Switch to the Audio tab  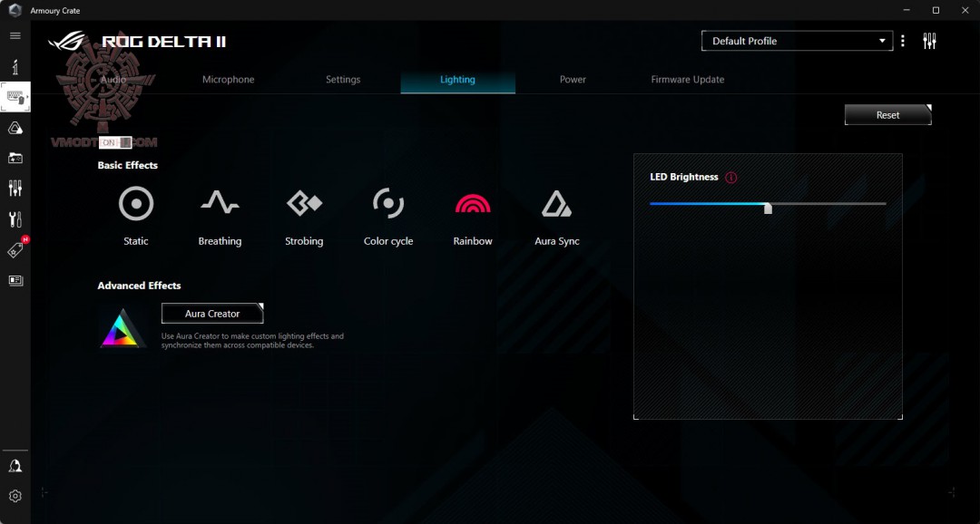click(113, 80)
